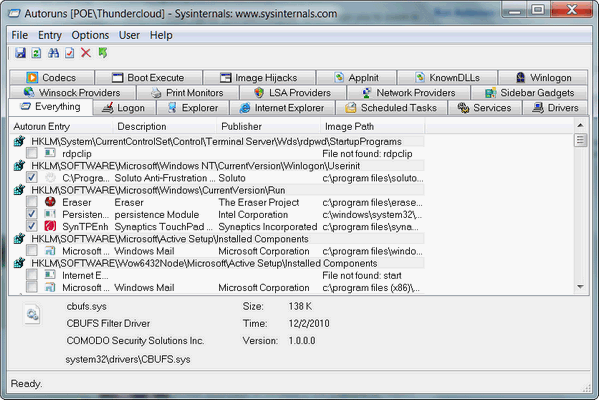Select the 'The Eraser Project' publisher cell

[x=259, y=202]
